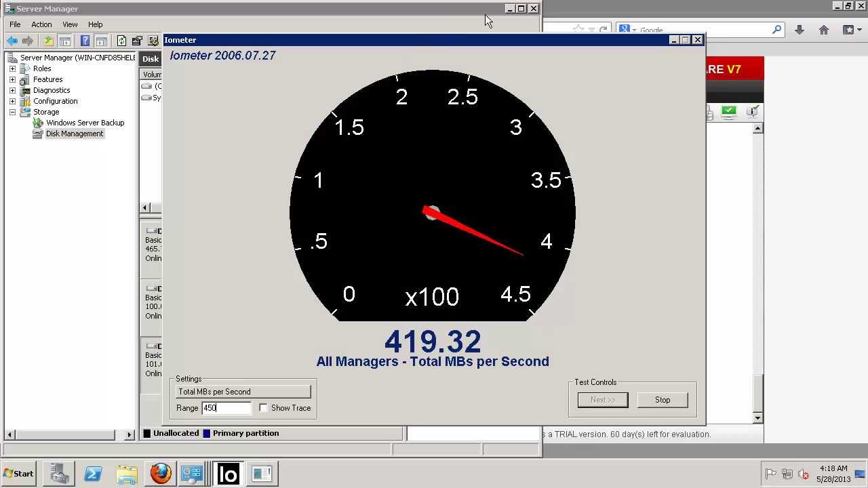Image resolution: width=868 pixels, height=488 pixels.
Task: Select Disk Management in tree
Action: (75, 134)
